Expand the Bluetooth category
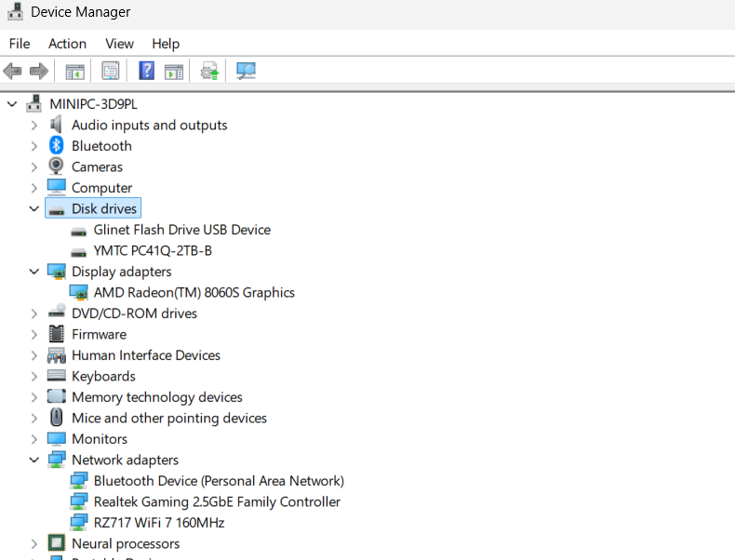The width and height of the screenshot is (735, 560). [33, 146]
